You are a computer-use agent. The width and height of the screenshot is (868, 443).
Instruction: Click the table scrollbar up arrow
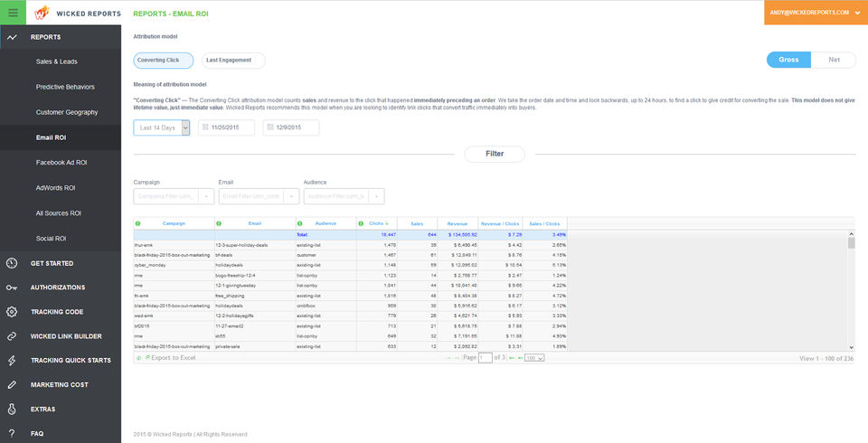pos(852,233)
